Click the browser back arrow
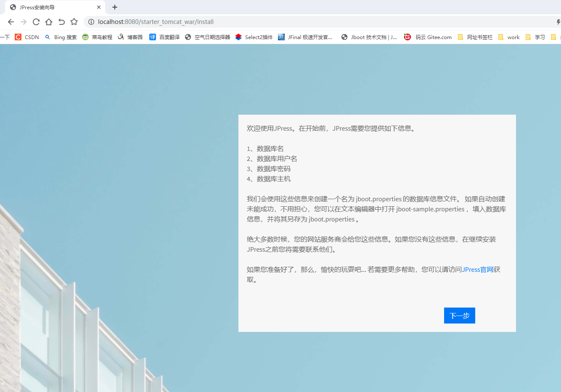Image resolution: width=561 pixels, height=392 pixels. [x=11, y=22]
